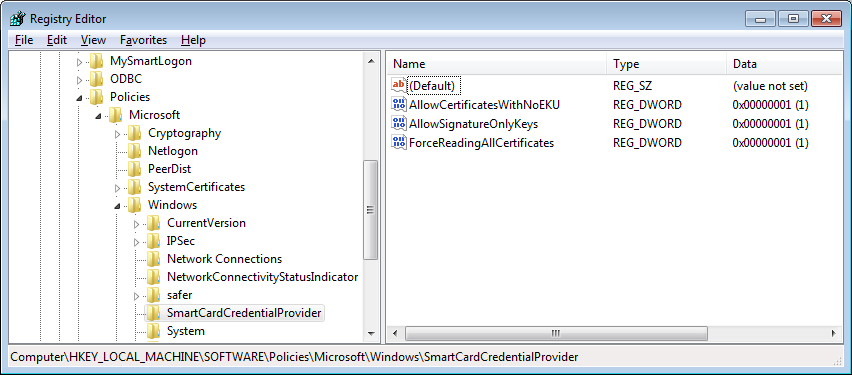Open the Edit menu
This screenshot has height=375, width=852.
(x=57, y=40)
